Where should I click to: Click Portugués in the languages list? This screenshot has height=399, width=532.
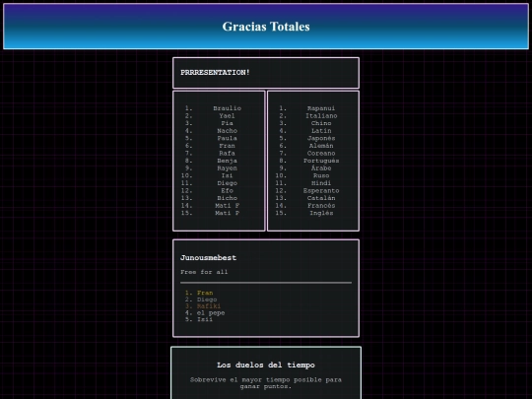pos(321,161)
